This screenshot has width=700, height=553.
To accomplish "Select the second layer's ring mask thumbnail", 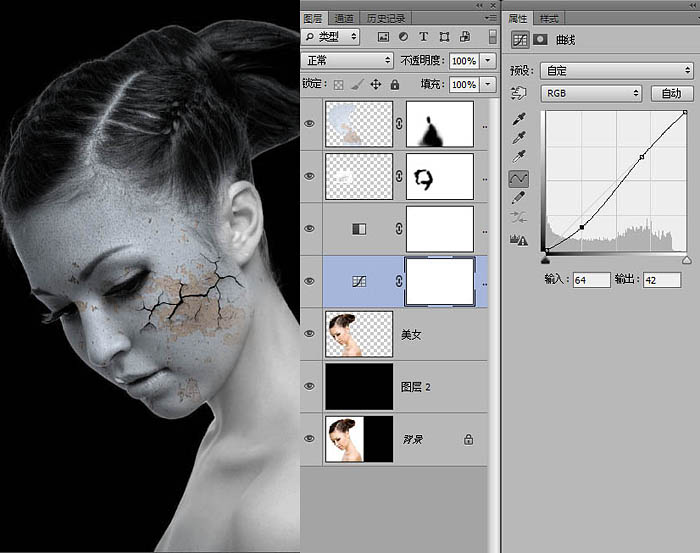I will 440,176.
